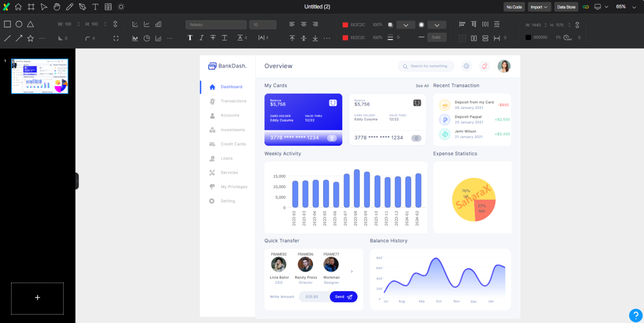This screenshot has width=644, height=323.
Task: Click the red fill color swatch
Action: coord(345,25)
